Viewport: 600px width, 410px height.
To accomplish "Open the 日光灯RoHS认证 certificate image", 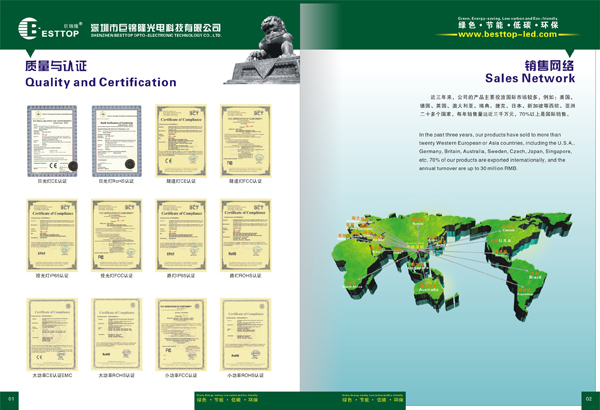I will coord(117,141).
